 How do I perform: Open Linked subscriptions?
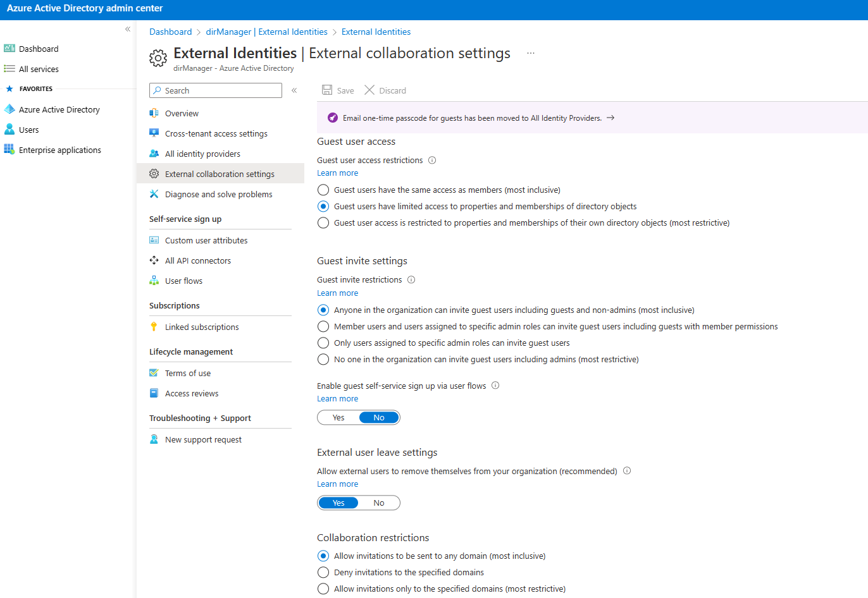[201, 327]
